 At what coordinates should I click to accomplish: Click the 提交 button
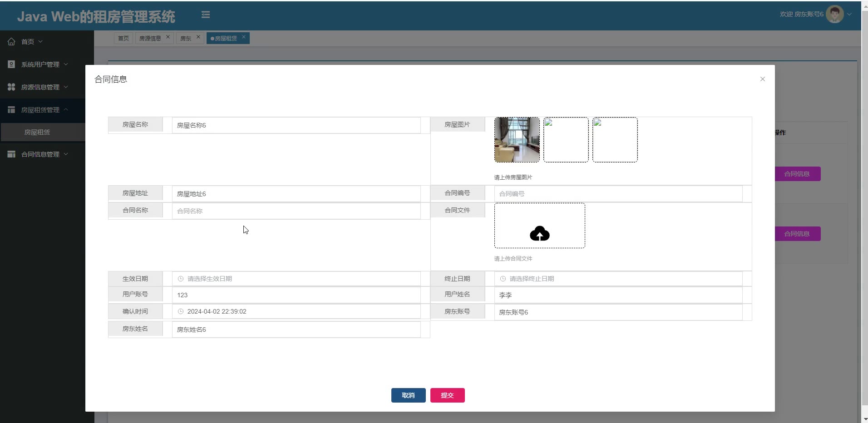[x=448, y=395]
